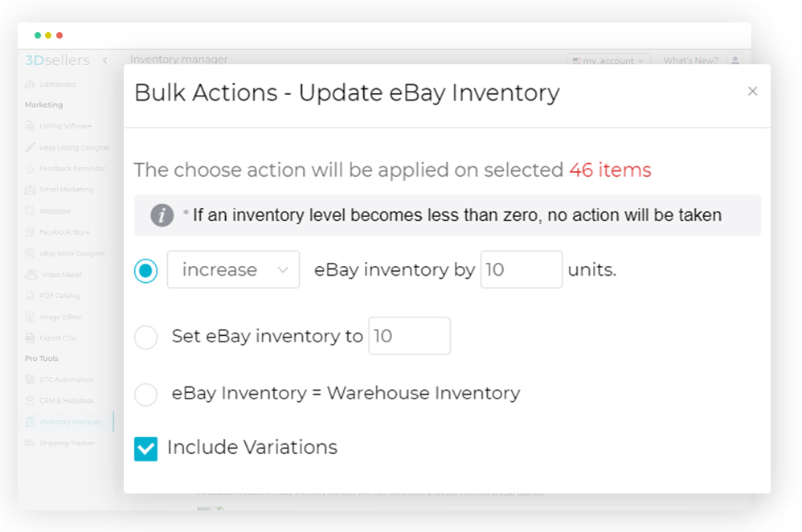This screenshot has width=802, height=532.
Task: Open the What's New? link
Action: [x=691, y=60]
